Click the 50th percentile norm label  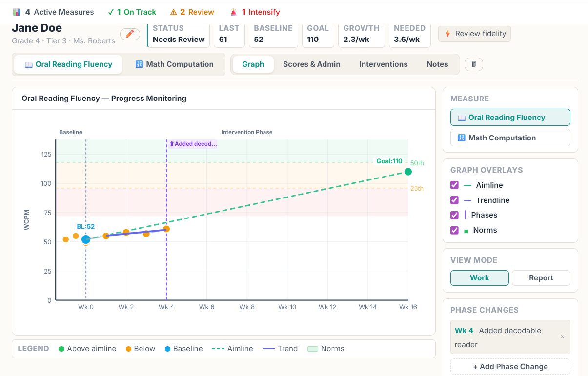[417, 163]
